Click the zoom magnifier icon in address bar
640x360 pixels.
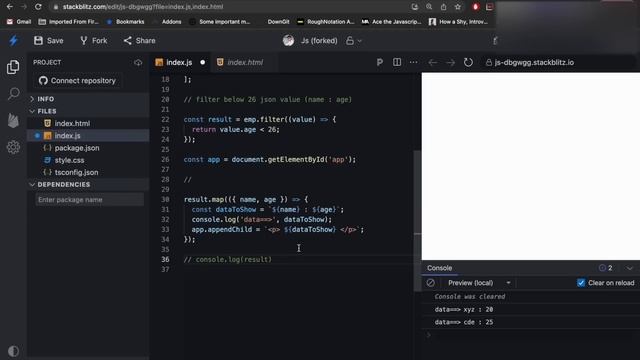pyautogui.click(x=429, y=7)
